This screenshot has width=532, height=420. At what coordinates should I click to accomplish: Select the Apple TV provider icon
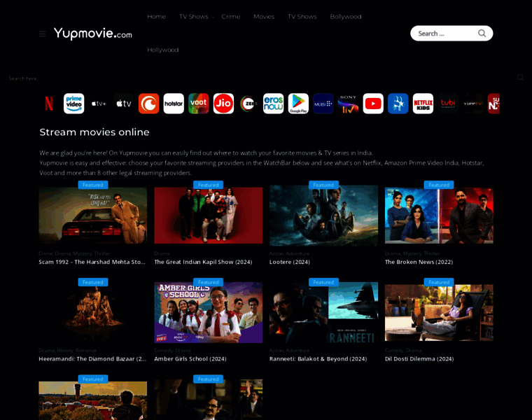click(x=124, y=104)
